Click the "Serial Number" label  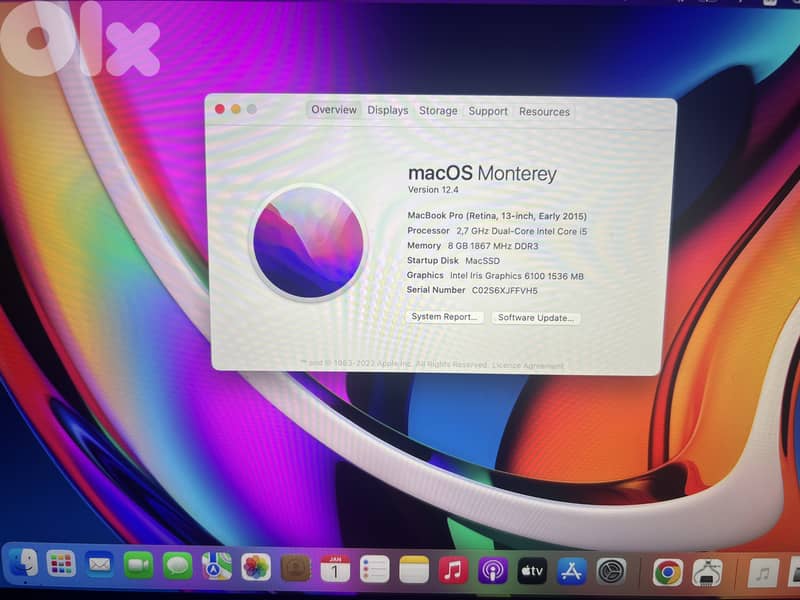(x=436, y=290)
